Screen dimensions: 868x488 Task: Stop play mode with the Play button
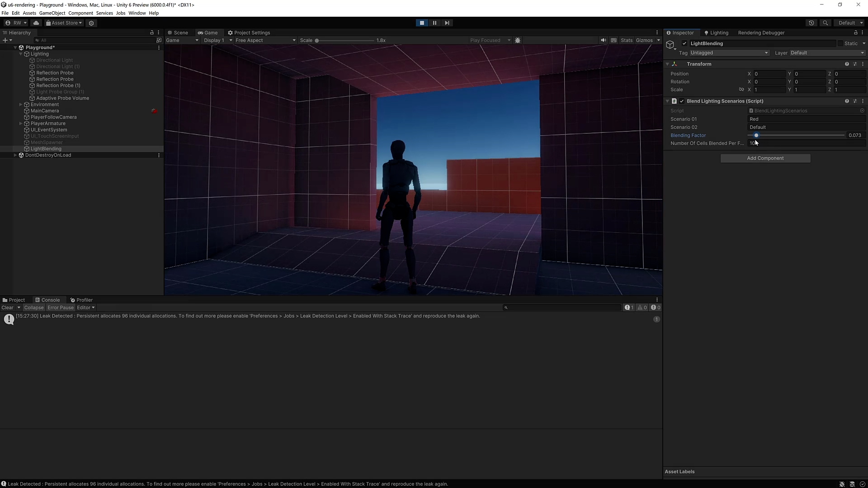(x=422, y=23)
